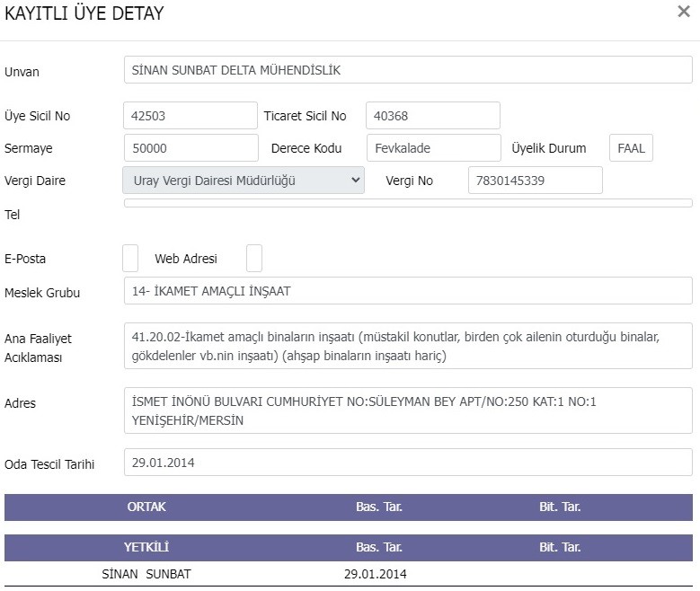
Task: Click the Unvan field with company name
Action: pos(408,70)
